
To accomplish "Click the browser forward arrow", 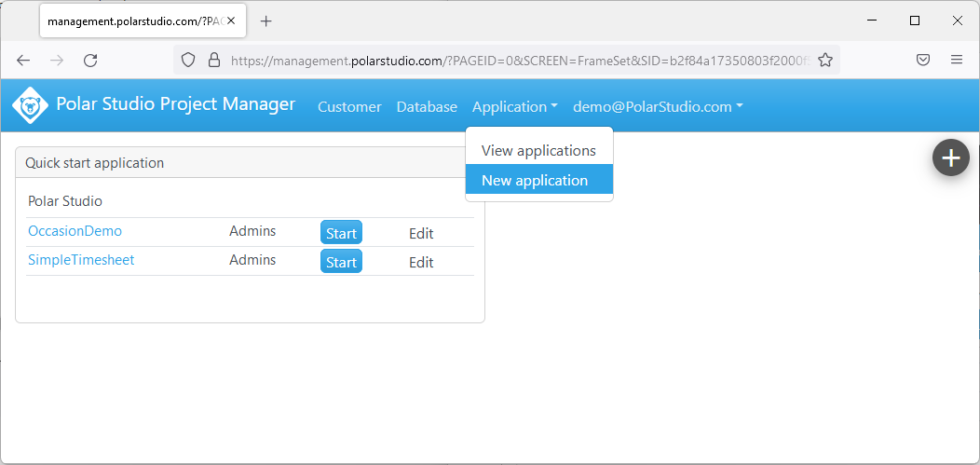I will click(x=57, y=60).
